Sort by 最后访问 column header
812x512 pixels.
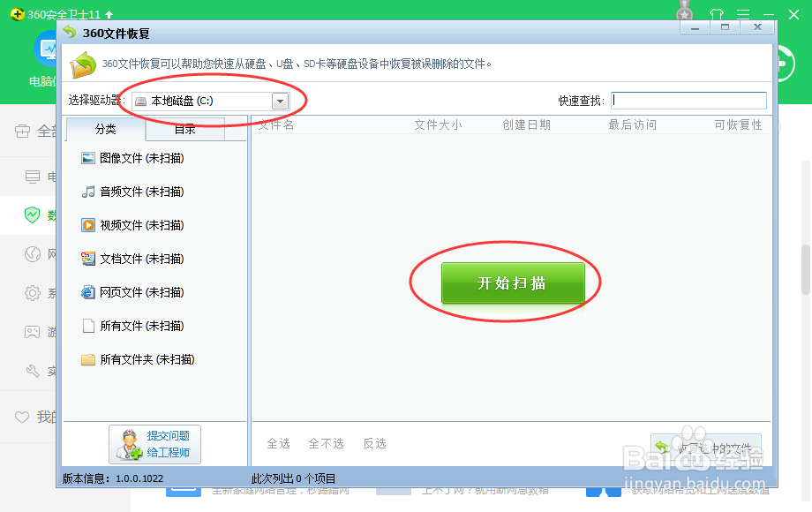coord(632,124)
